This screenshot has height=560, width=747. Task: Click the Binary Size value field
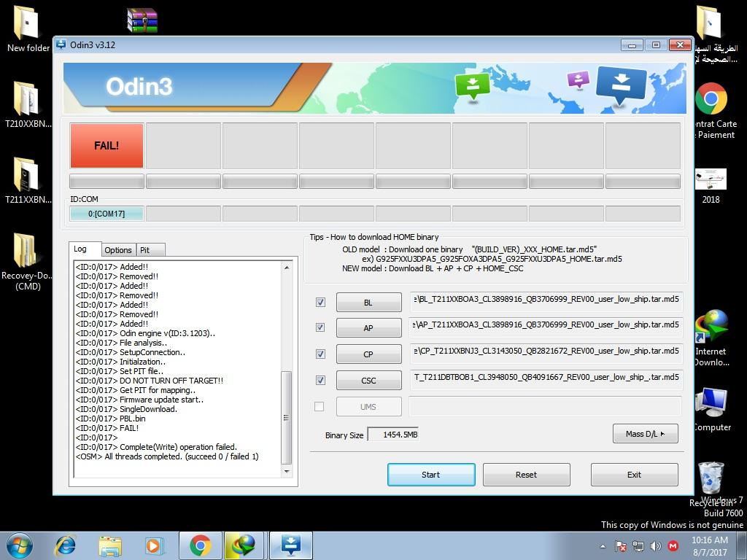(393, 435)
